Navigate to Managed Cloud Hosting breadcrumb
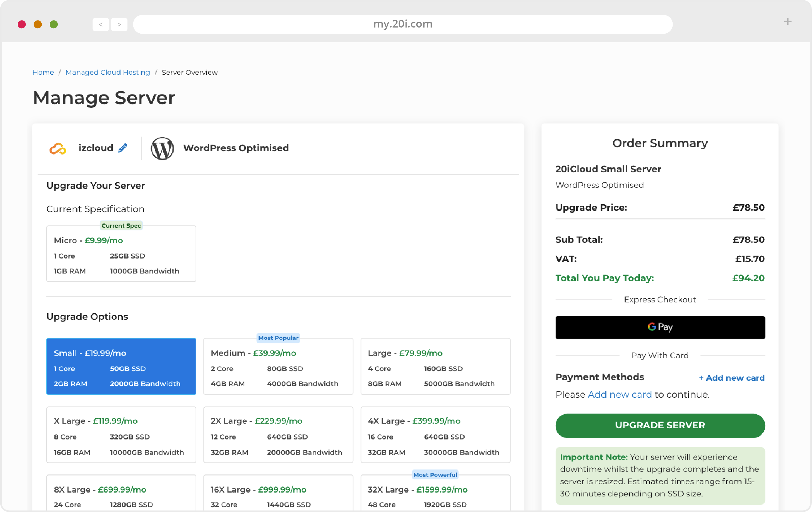812x512 pixels. pos(107,72)
